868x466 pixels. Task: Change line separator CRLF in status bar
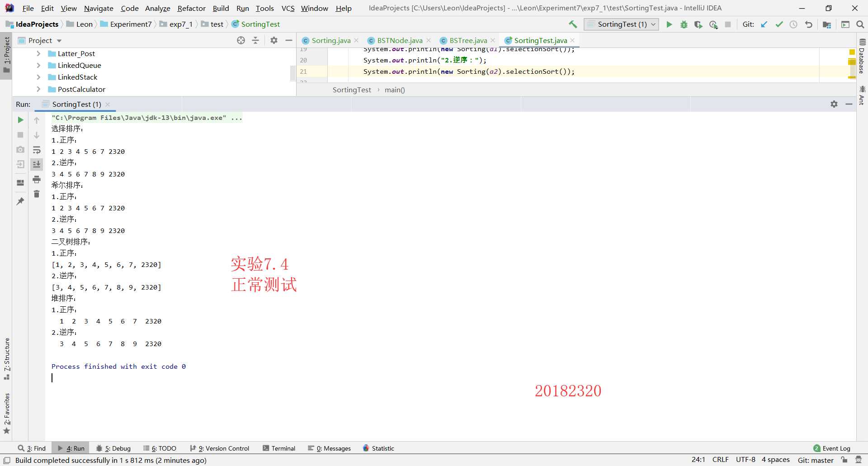click(x=721, y=460)
